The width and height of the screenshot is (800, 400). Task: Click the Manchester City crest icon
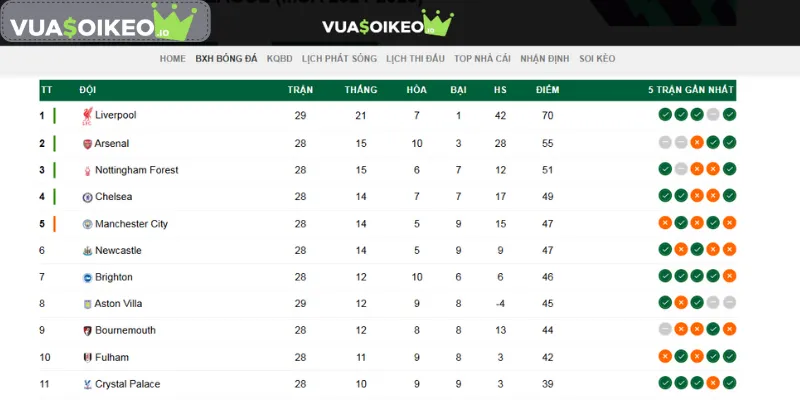pyautogui.click(x=87, y=224)
